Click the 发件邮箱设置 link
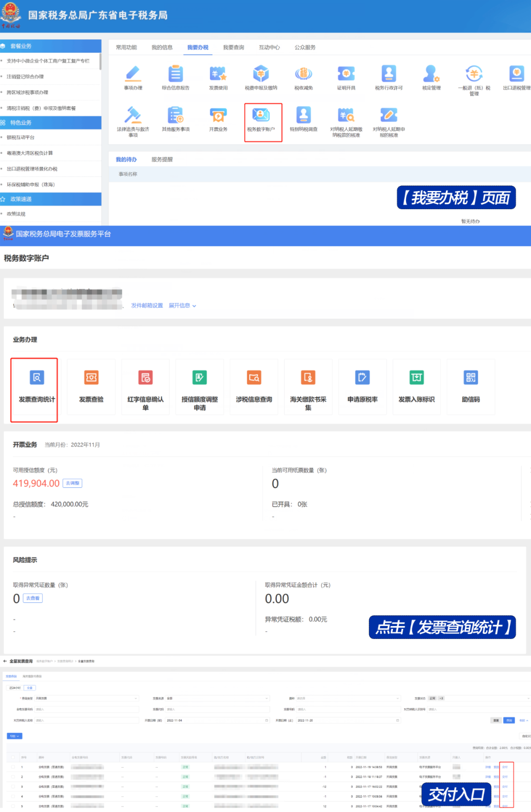Image resolution: width=531 pixels, height=812 pixels. click(147, 306)
